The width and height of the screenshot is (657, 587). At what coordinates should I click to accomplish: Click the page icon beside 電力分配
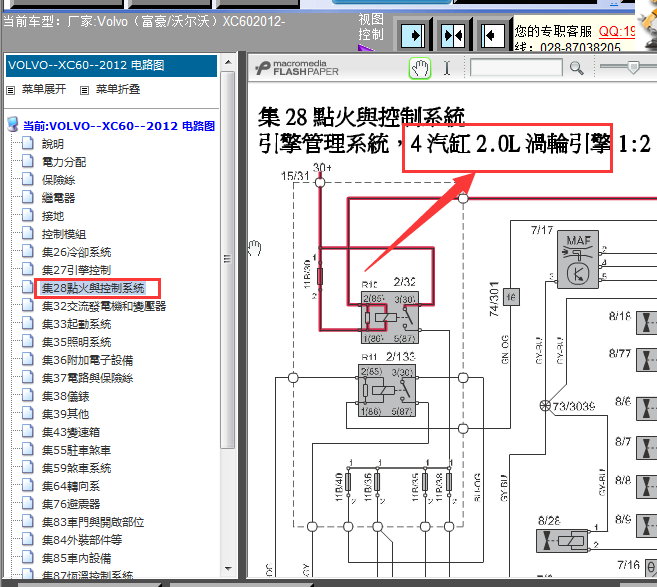pyautogui.click(x=28, y=161)
